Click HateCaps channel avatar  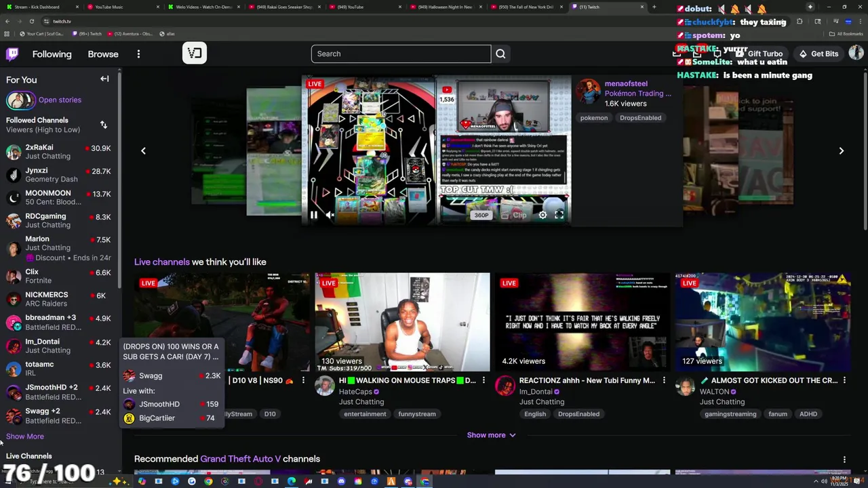pyautogui.click(x=324, y=386)
